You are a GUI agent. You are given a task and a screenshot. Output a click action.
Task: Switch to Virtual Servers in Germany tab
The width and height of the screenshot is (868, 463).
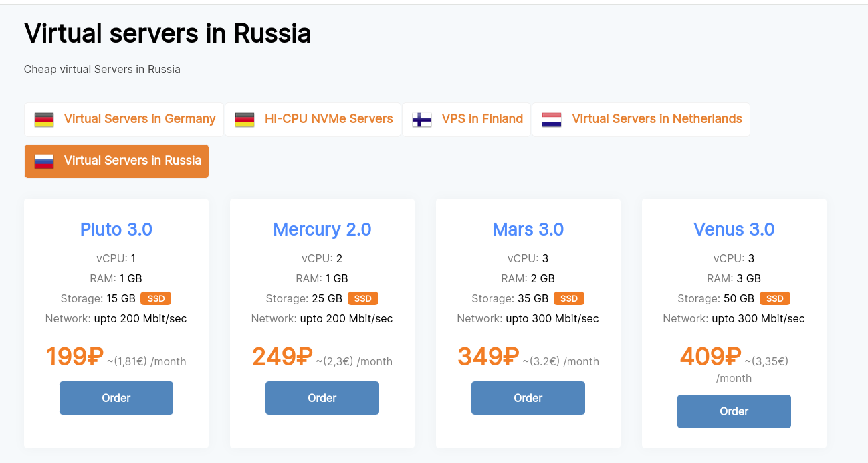point(124,120)
